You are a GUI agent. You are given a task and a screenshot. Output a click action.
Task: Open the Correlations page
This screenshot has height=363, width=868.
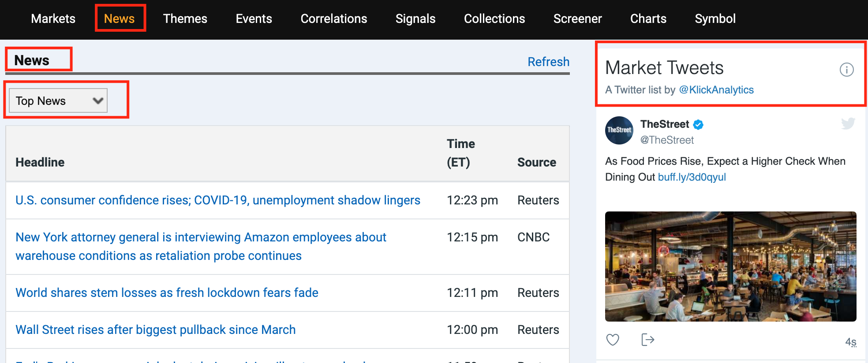click(333, 19)
